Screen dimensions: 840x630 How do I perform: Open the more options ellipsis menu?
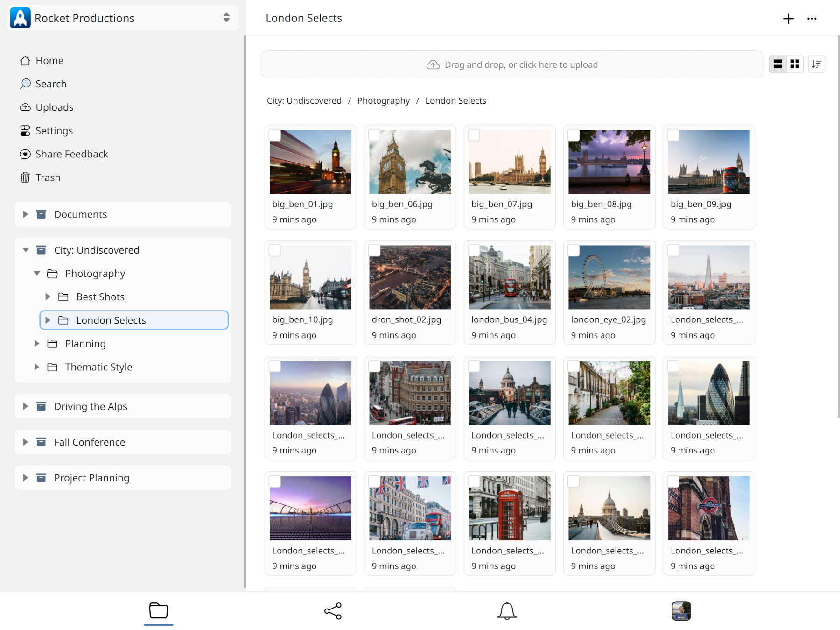[812, 19]
